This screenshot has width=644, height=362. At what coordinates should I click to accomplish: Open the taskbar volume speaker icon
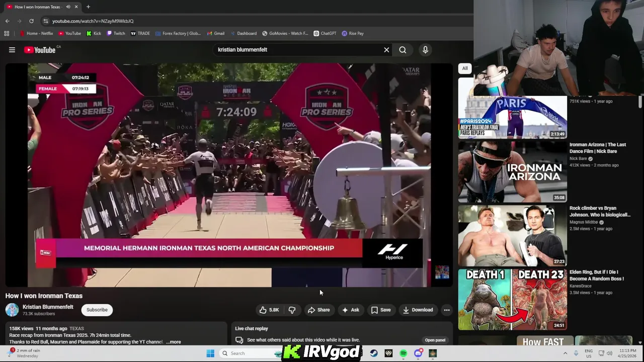[x=609, y=353]
